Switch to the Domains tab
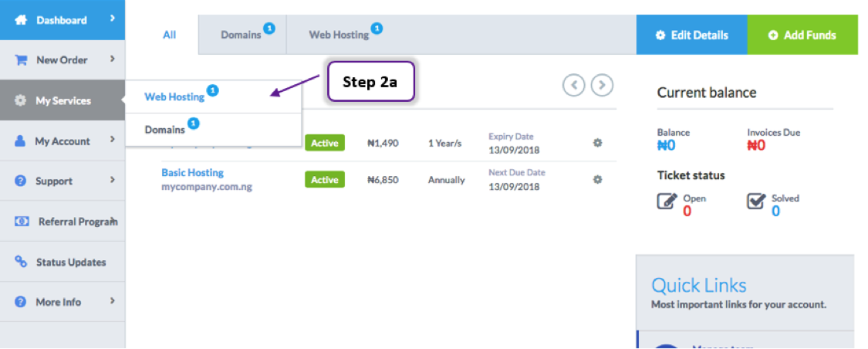This screenshot has width=868, height=349. [x=242, y=35]
